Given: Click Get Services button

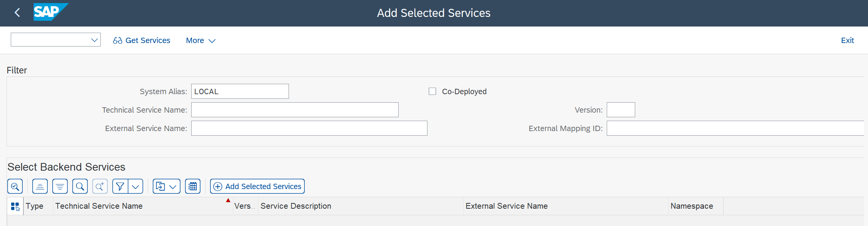Looking at the screenshot, I should click(x=142, y=40).
